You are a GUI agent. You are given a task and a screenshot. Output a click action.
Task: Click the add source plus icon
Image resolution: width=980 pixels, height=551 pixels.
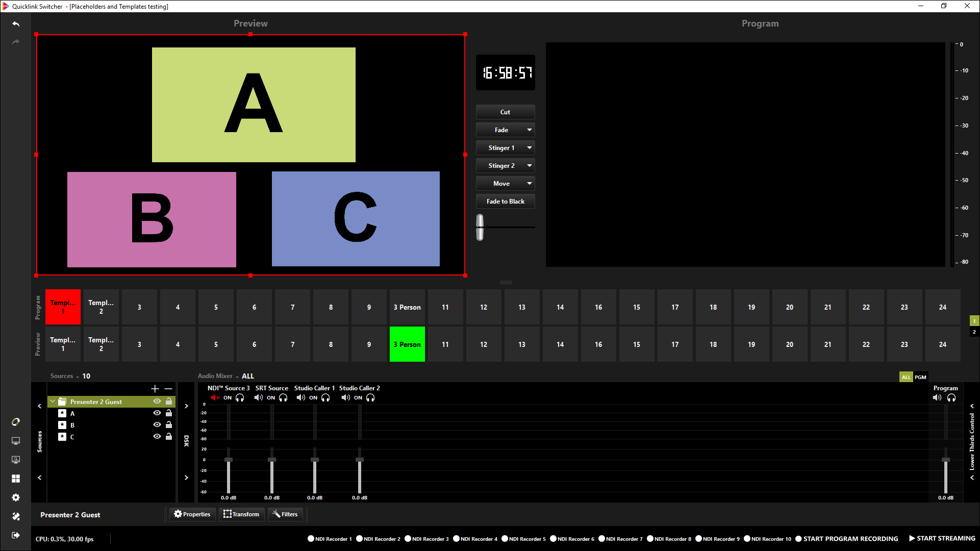tap(155, 389)
